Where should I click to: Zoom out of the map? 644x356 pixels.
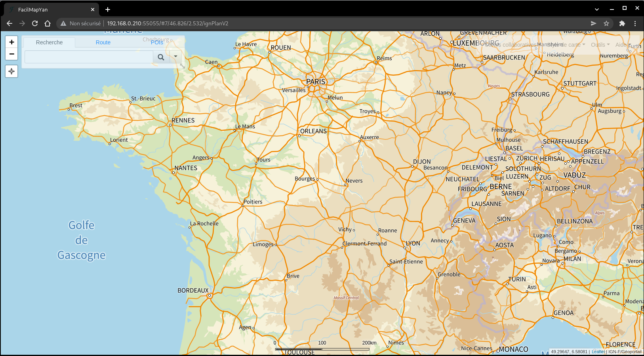pos(11,54)
